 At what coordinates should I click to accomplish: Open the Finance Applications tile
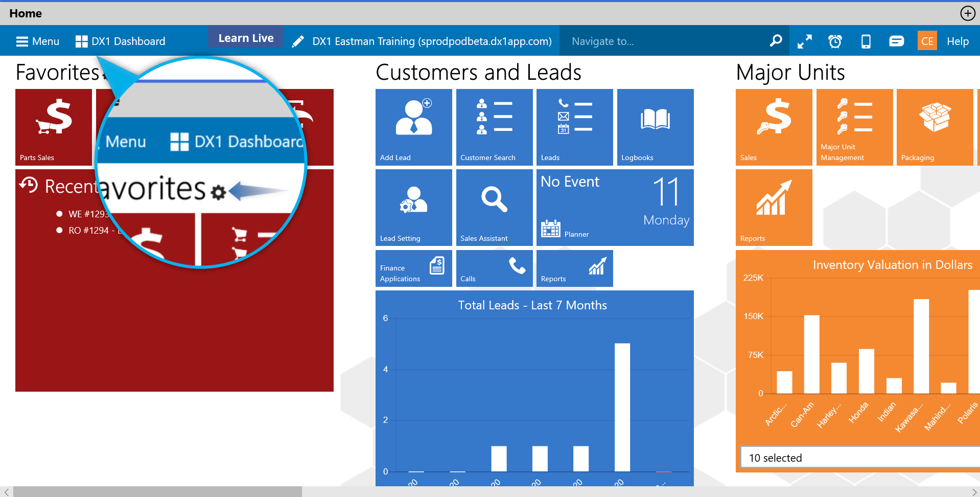pos(414,268)
